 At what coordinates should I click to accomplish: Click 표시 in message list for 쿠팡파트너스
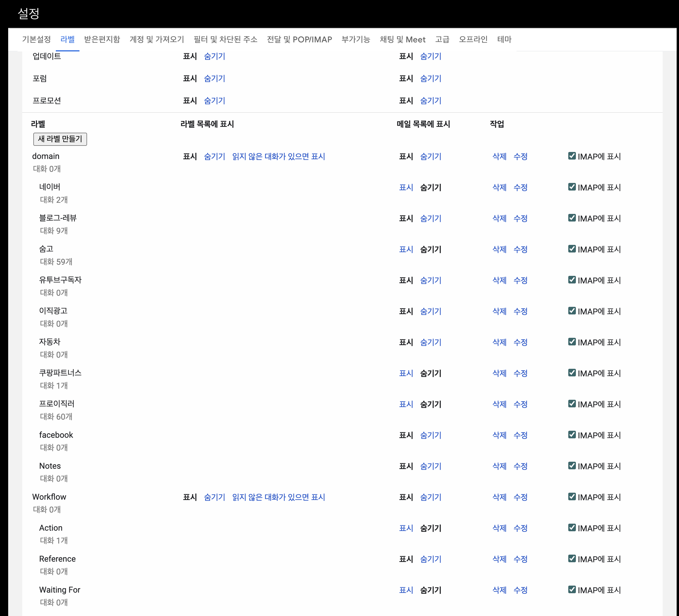click(406, 373)
